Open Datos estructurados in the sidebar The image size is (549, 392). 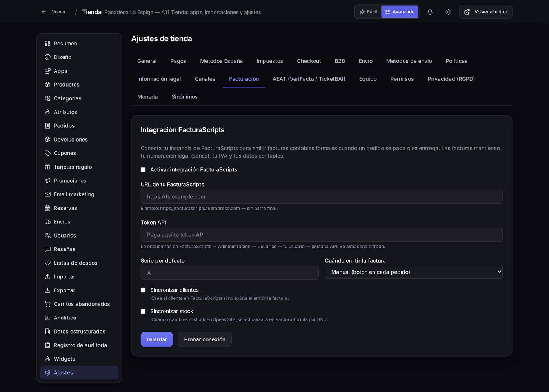pos(79,332)
